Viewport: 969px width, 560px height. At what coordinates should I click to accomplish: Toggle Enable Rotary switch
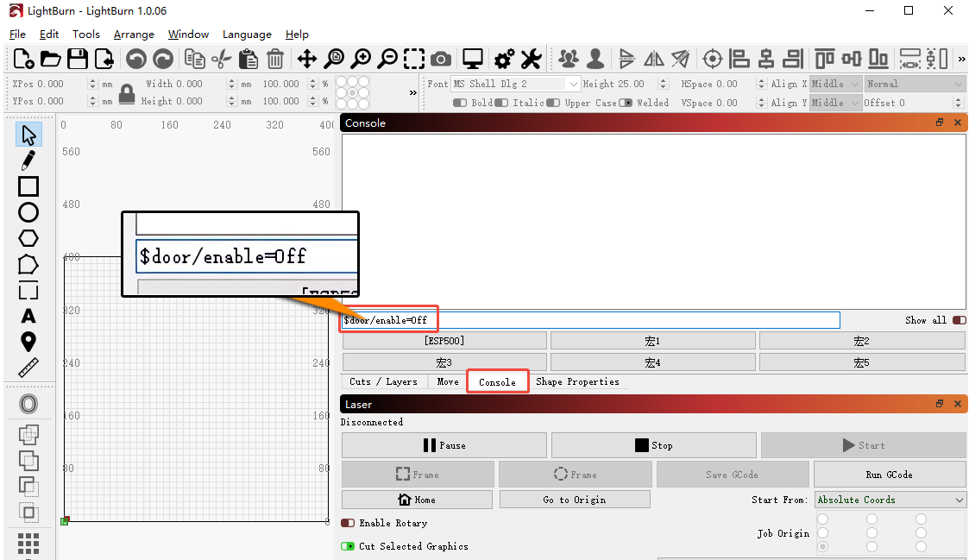tap(348, 523)
